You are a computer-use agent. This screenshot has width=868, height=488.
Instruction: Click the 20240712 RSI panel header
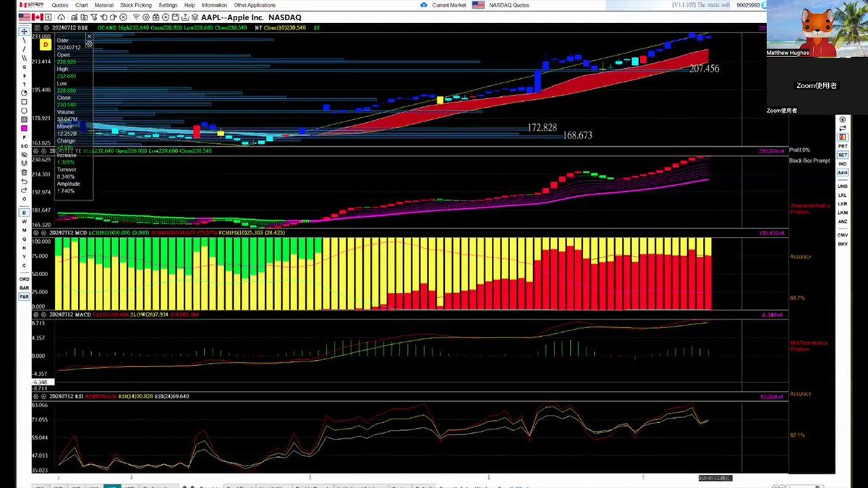pyautogui.click(x=67, y=396)
